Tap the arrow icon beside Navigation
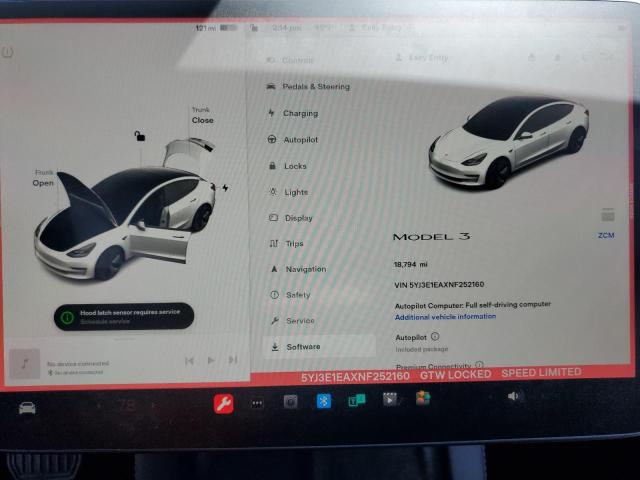This screenshot has width=640, height=480. [274, 269]
